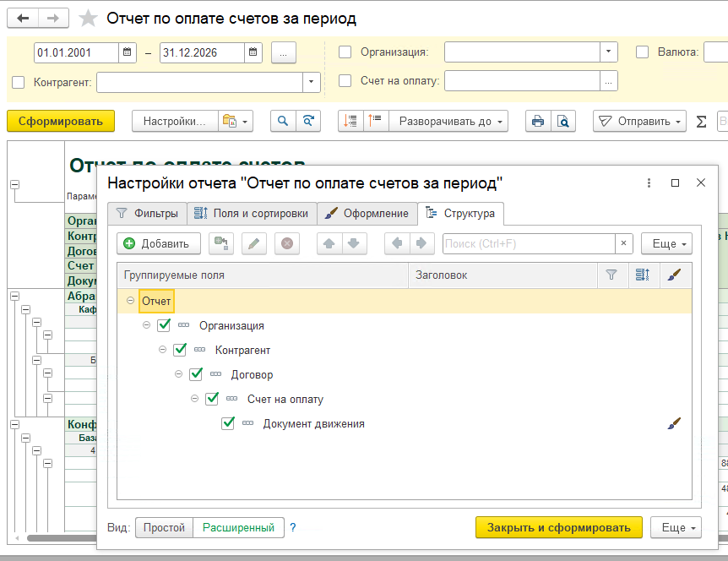This screenshot has width=728, height=561.
Task: Uncheck the Организация grouping in the structure
Action: (x=164, y=325)
